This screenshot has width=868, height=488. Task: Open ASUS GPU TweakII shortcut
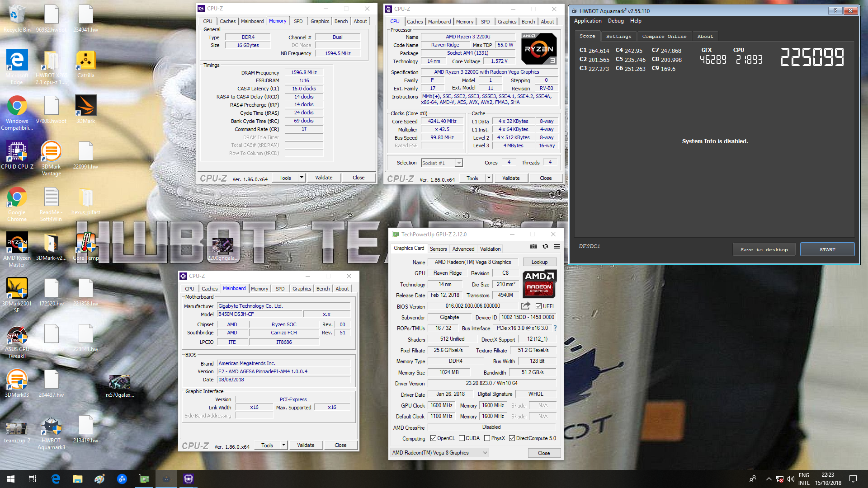point(17,342)
